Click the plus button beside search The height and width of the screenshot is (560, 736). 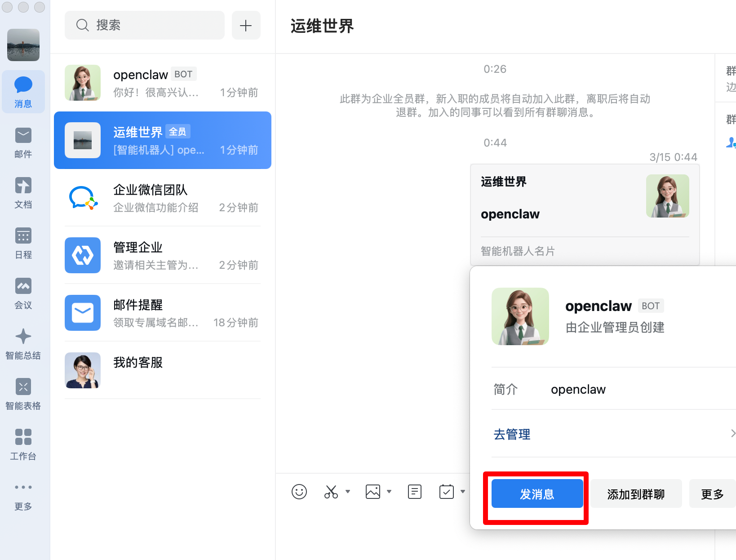(x=246, y=26)
